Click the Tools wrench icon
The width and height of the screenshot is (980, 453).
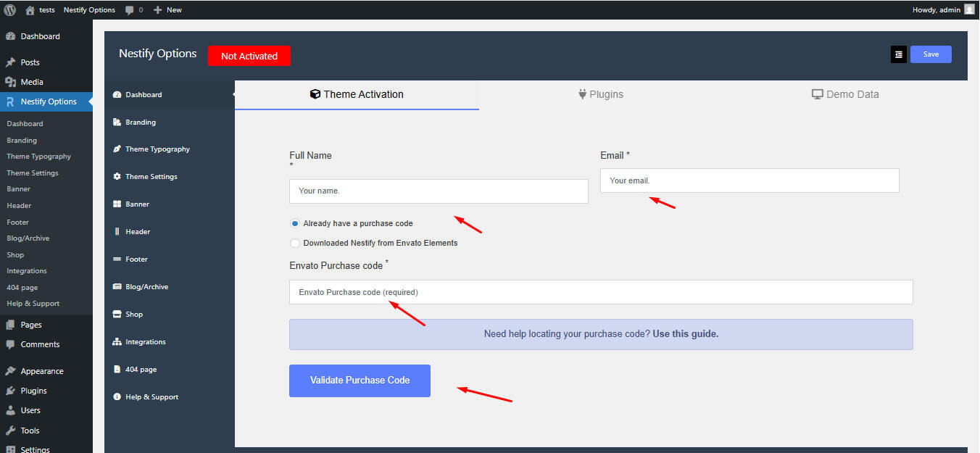11,431
